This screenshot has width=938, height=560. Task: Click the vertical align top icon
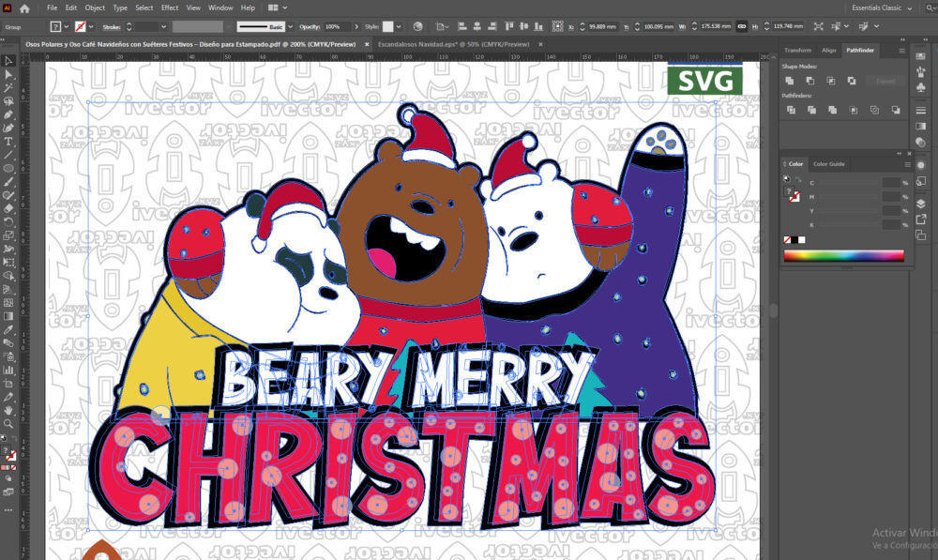509,26
